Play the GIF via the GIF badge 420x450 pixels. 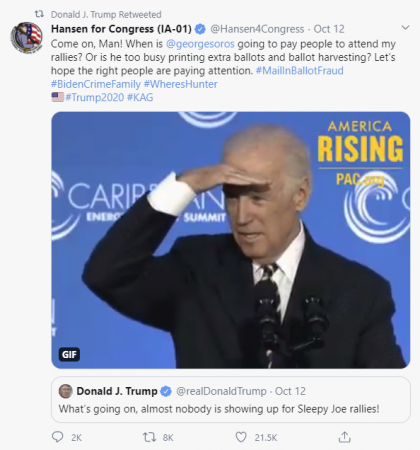[x=69, y=354]
